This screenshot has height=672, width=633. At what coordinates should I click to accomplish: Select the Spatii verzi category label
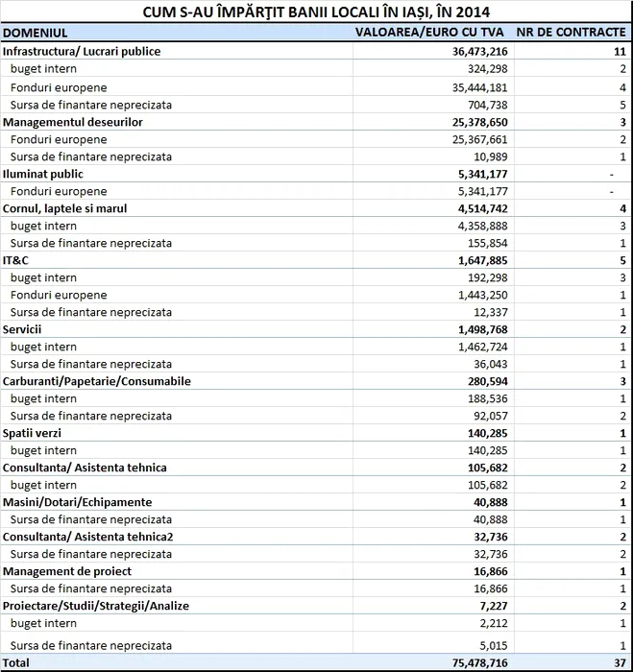[x=33, y=433]
